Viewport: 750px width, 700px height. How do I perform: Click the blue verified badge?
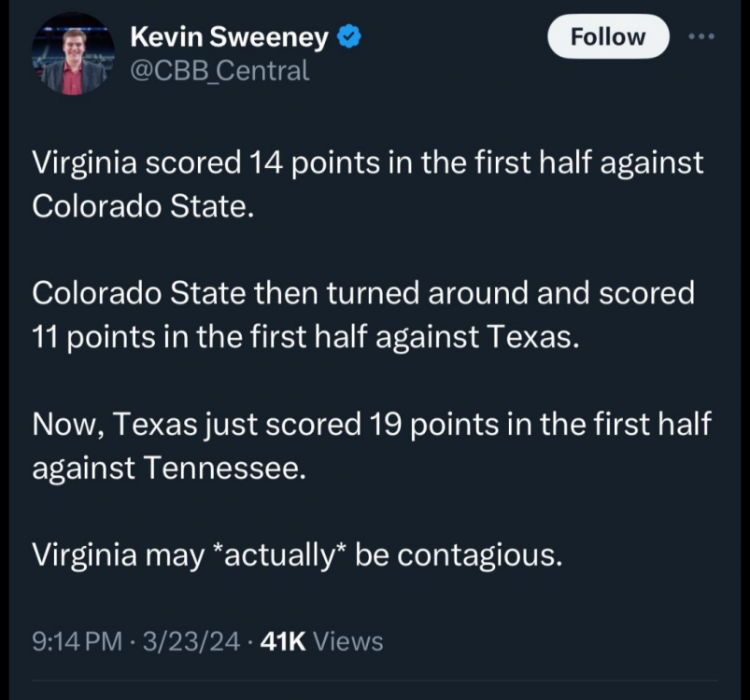(x=350, y=37)
